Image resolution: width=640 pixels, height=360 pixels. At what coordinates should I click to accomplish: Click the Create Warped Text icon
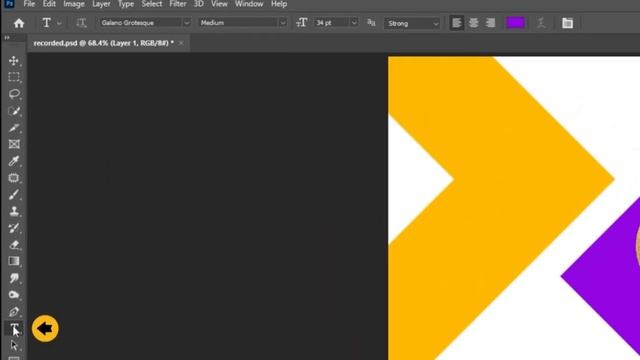(x=541, y=23)
